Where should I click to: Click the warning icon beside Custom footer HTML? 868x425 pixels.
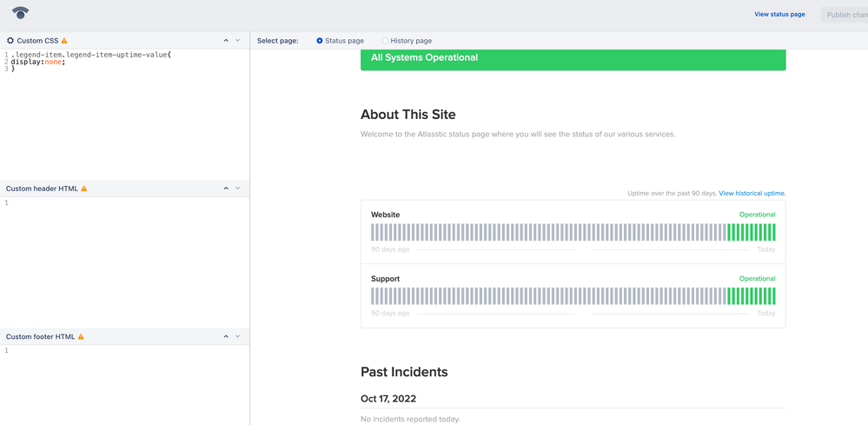(x=81, y=336)
